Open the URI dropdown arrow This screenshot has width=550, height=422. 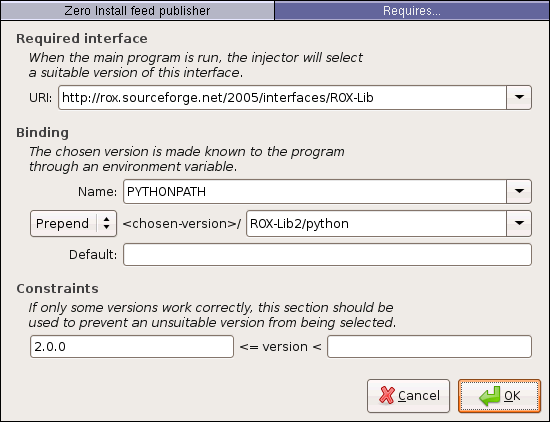(x=519, y=98)
